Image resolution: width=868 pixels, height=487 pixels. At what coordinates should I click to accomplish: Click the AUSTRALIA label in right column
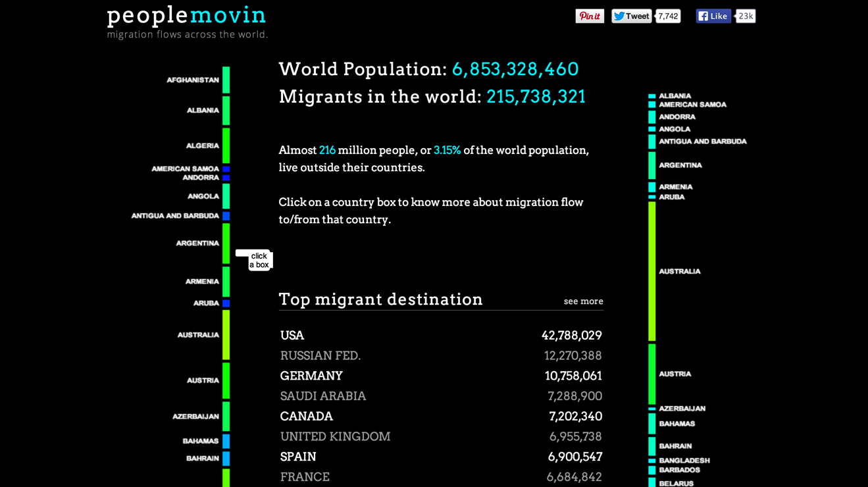(x=680, y=272)
